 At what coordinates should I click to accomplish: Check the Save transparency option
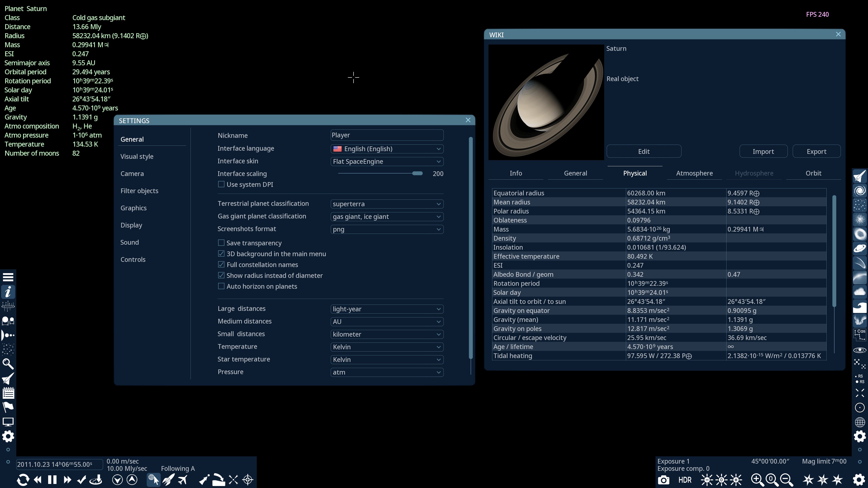221,243
